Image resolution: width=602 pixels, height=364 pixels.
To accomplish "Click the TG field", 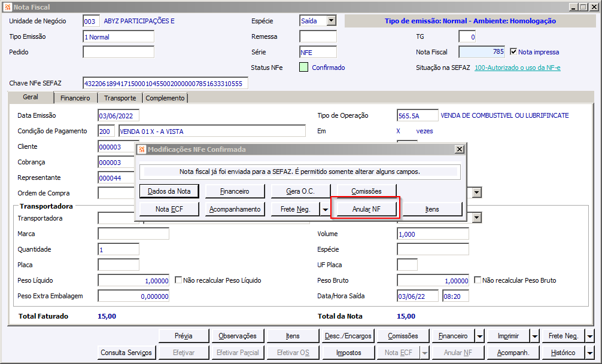I will point(467,37).
